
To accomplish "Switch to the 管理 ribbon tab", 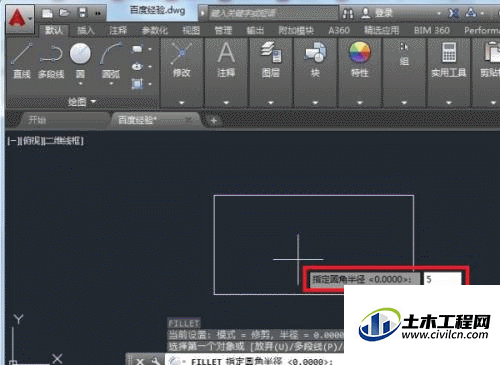I will (x=223, y=31).
